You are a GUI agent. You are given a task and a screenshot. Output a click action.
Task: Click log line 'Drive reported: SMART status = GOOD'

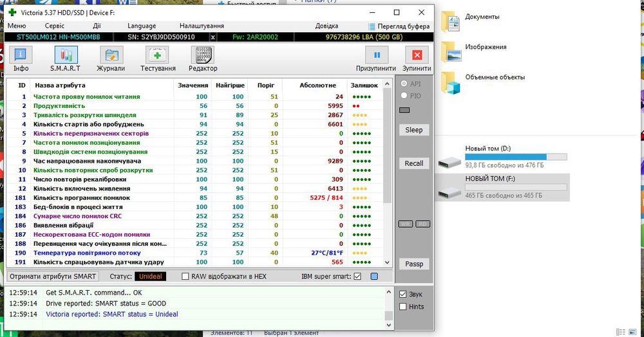(106, 304)
